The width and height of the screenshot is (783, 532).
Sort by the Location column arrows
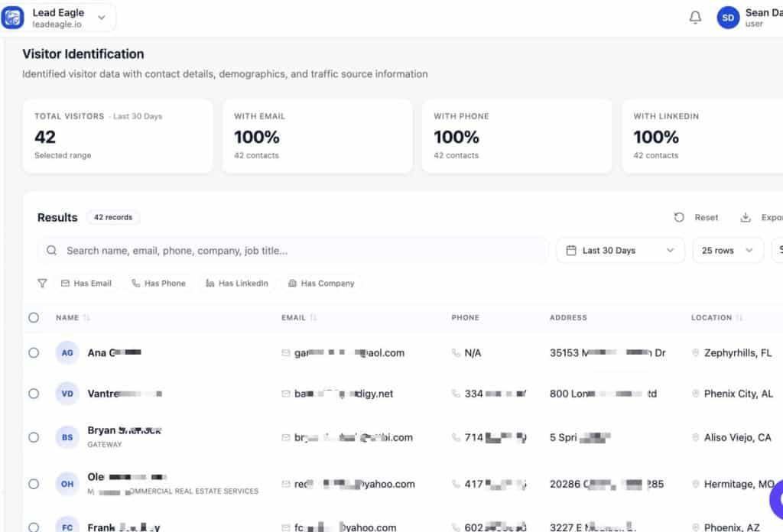(x=739, y=317)
